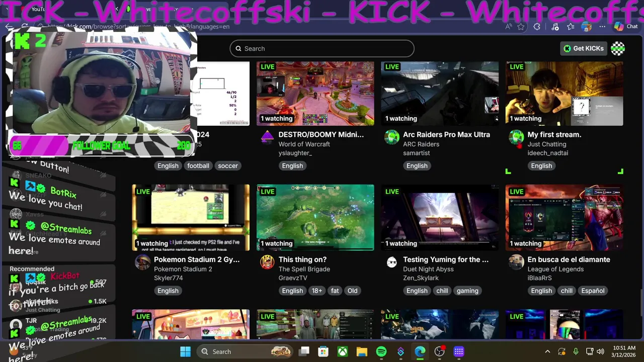Open Spotify from taskbar
Viewport: 644px width, 362px height.
click(381, 351)
